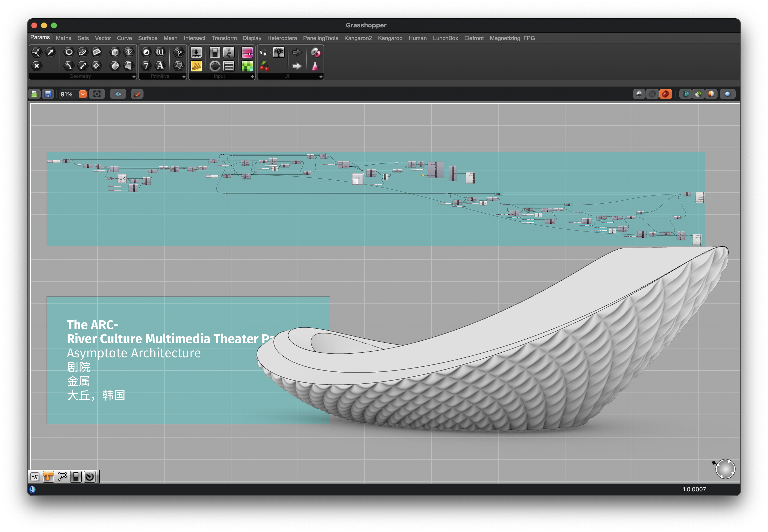Switch to the Kangaroo2 tab
The height and width of the screenshot is (532, 768).
(358, 38)
